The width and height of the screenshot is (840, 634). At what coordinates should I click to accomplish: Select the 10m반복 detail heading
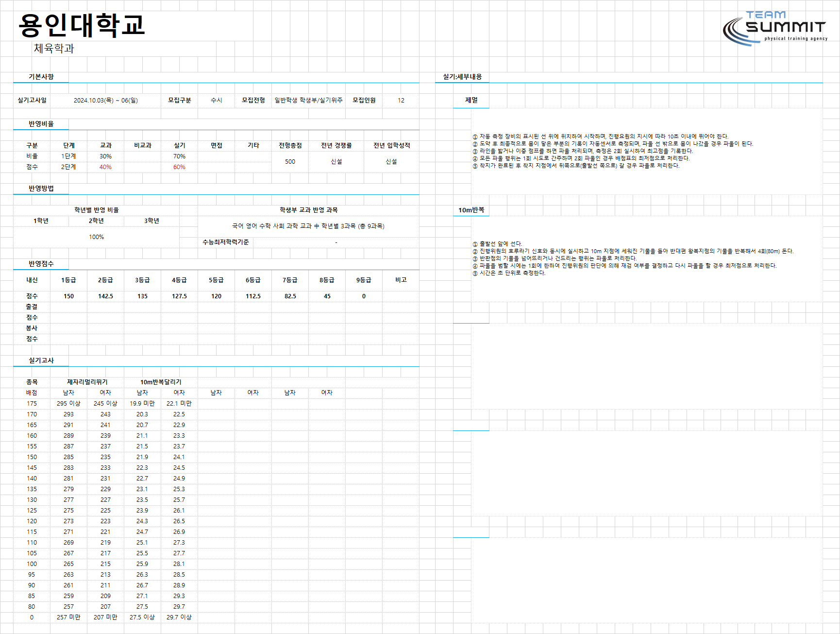pyautogui.click(x=471, y=210)
